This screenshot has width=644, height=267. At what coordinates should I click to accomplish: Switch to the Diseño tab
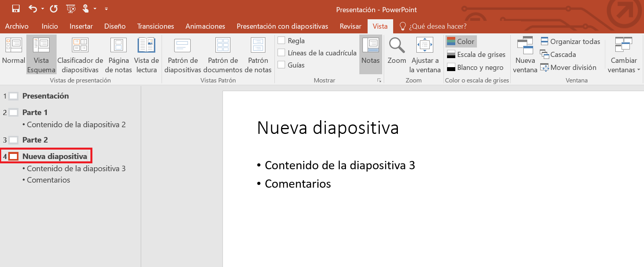click(x=115, y=26)
